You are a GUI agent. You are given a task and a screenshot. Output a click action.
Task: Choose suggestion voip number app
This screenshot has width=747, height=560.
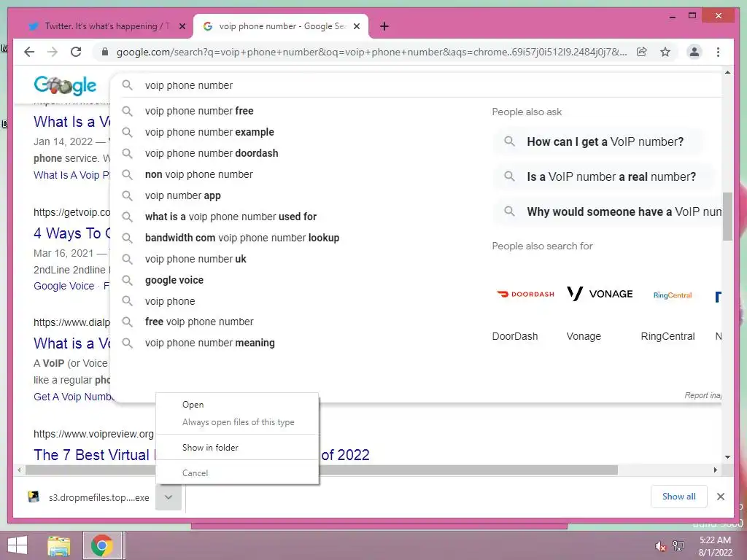[x=183, y=195]
